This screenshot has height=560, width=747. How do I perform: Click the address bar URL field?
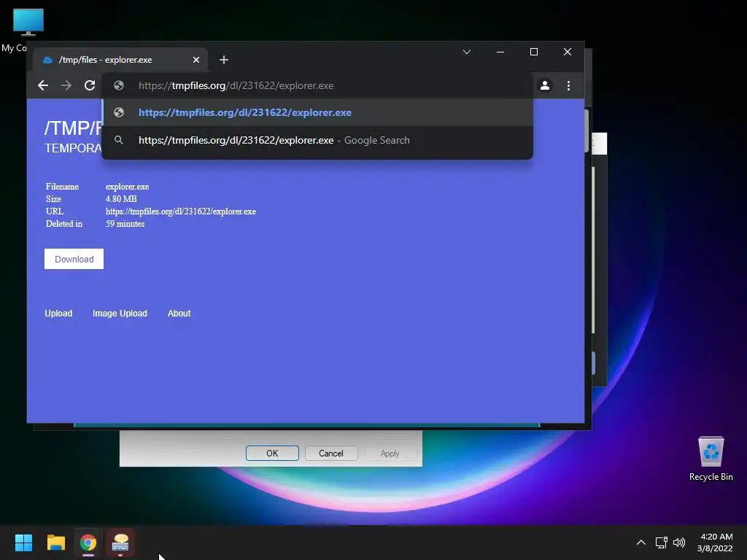click(x=317, y=86)
